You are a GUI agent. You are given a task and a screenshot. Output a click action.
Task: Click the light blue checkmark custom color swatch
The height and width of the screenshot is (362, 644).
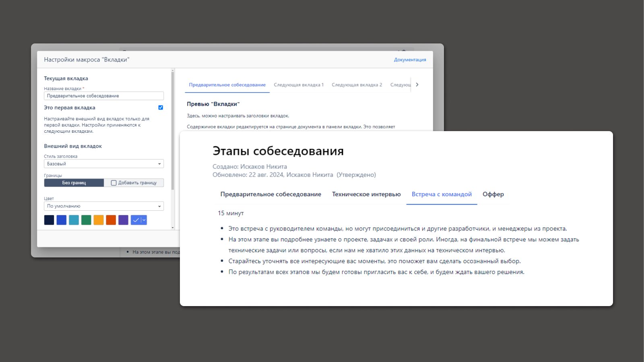[136, 220]
